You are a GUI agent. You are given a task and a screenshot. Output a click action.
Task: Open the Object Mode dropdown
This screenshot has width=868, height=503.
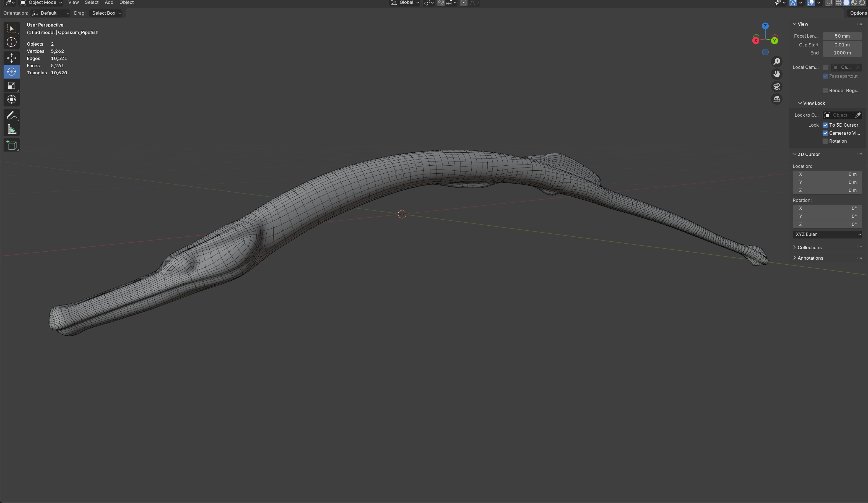point(41,3)
